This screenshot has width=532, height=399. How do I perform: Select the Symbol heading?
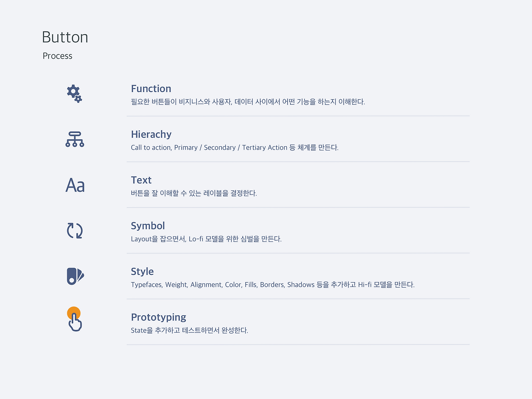click(148, 226)
